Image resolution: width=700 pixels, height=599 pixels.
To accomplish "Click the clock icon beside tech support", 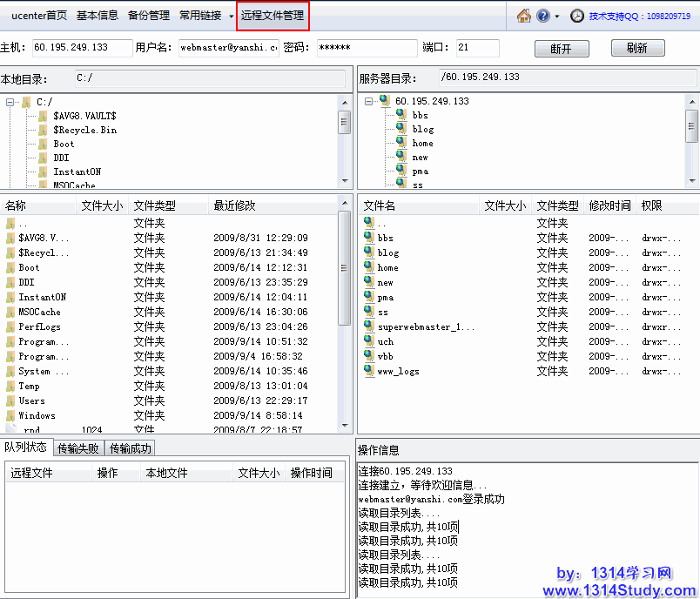I will coord(577,16).
